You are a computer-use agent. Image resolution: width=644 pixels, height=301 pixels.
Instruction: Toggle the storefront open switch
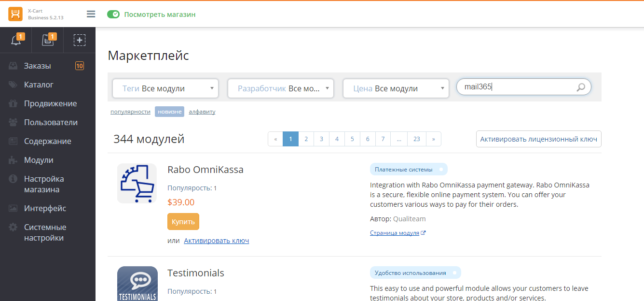(x=113, y=14)
